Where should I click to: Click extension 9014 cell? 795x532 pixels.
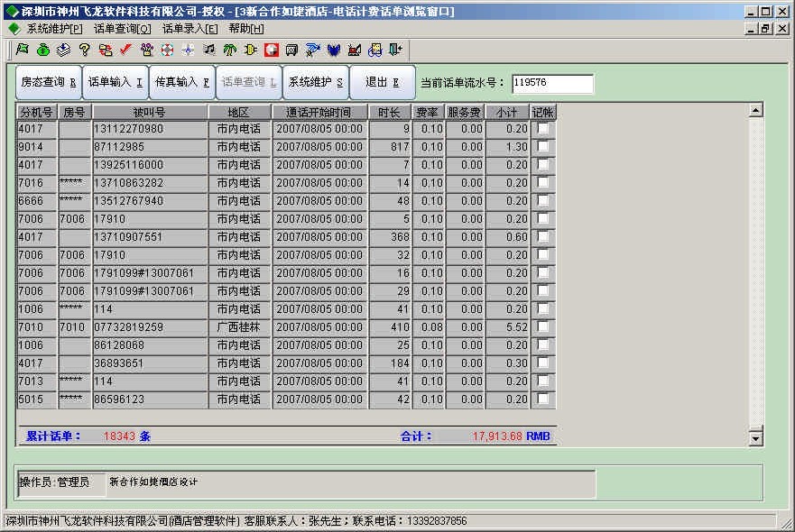tap(37, 147)
